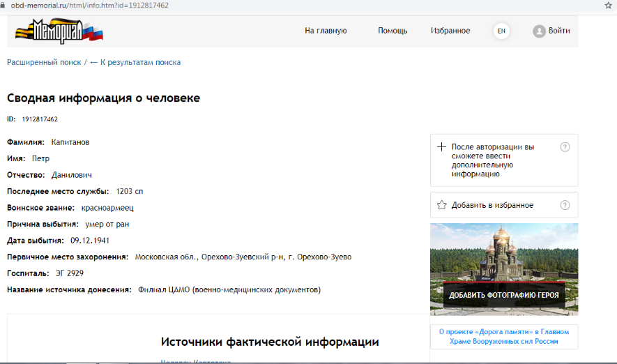Bookmark page with the star icon in address bar
The width and height of the screenshot is (617, 364).
point(609,6)
